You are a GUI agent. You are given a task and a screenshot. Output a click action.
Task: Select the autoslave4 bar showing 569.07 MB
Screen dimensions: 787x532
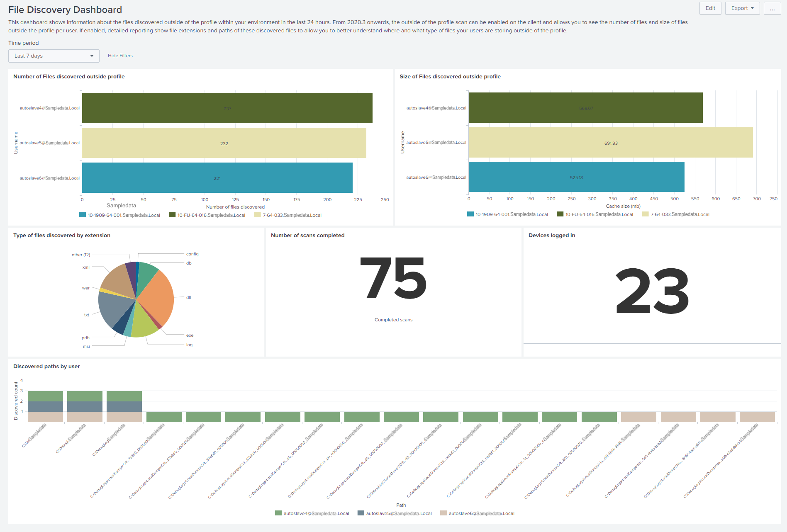[x=586, y=108]
